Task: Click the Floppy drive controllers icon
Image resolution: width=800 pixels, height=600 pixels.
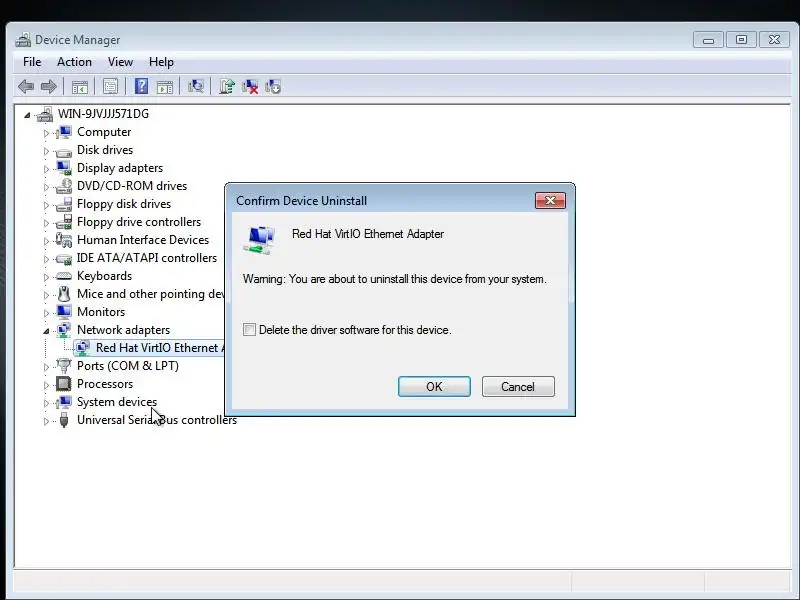Action: (x=64, y=222)
